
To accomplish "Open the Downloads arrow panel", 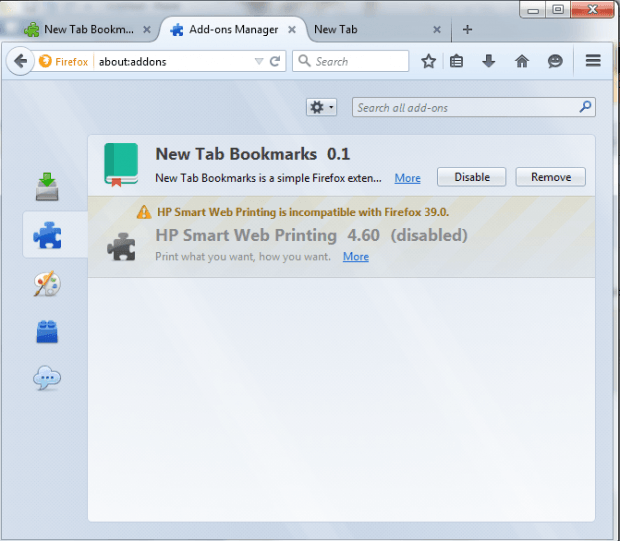I will pos(489,61).
